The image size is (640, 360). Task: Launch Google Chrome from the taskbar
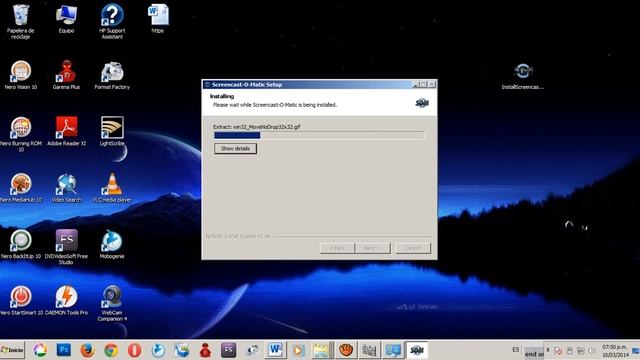point(111,350)
